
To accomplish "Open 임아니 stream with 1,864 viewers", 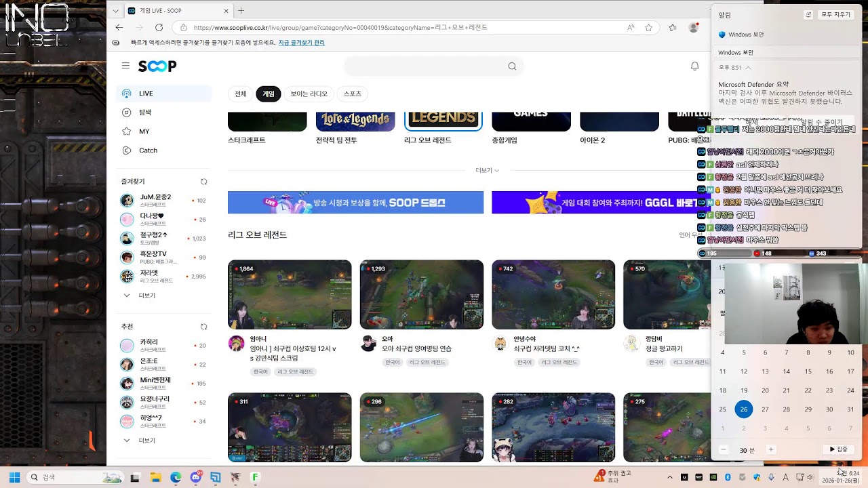I will (x=290, y=294).
